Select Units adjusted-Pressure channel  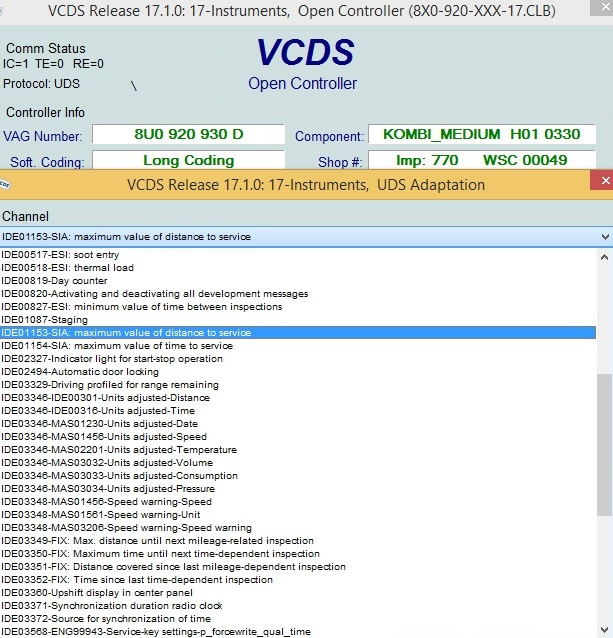(298, 489)
